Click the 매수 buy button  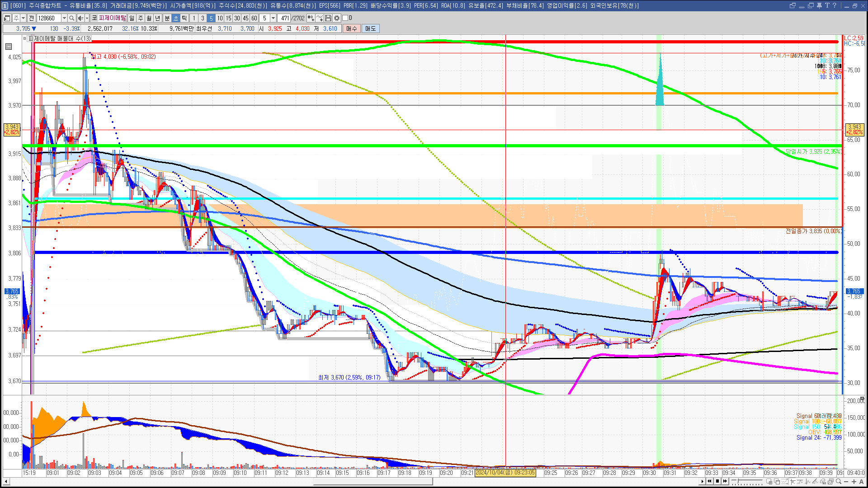point(352,28)
